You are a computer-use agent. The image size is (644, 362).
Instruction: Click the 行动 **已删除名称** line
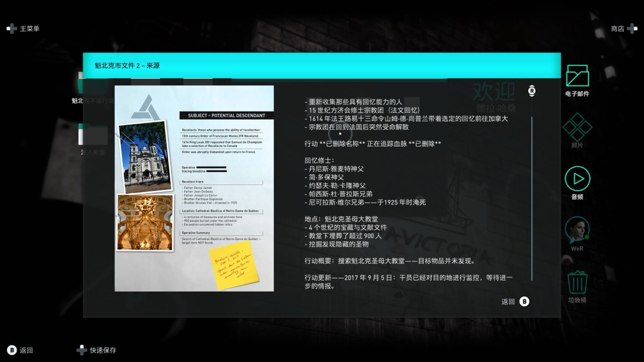click(x=373, y=144)
